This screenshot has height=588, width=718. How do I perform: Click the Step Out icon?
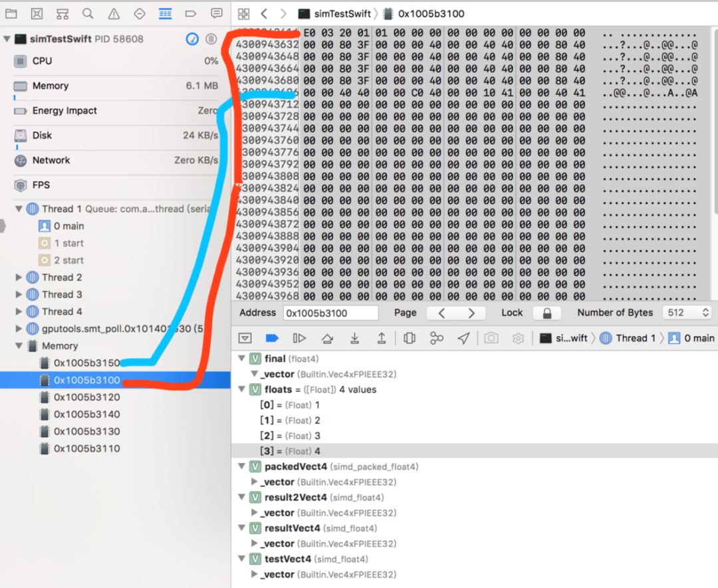point(382,338)
